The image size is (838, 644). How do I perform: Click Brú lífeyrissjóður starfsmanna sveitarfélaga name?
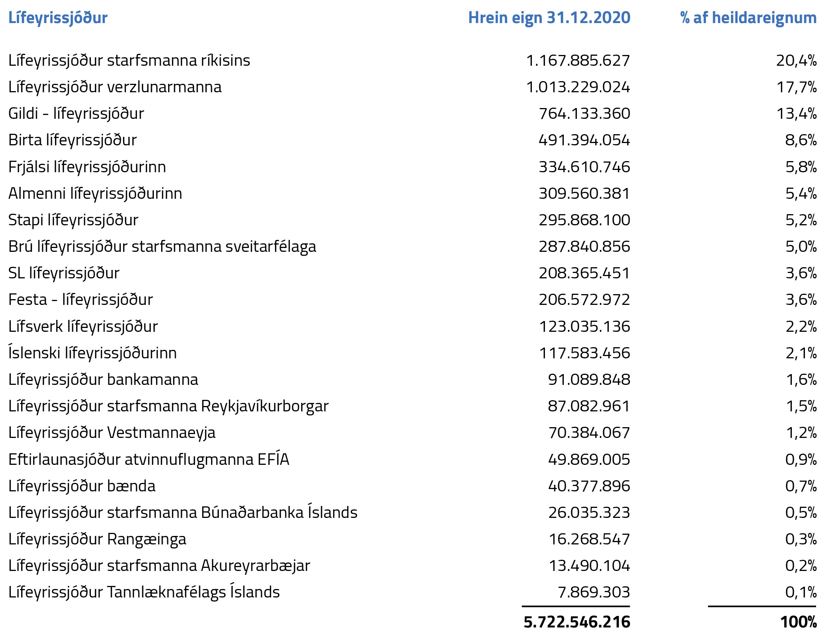(x=162, y=247)
